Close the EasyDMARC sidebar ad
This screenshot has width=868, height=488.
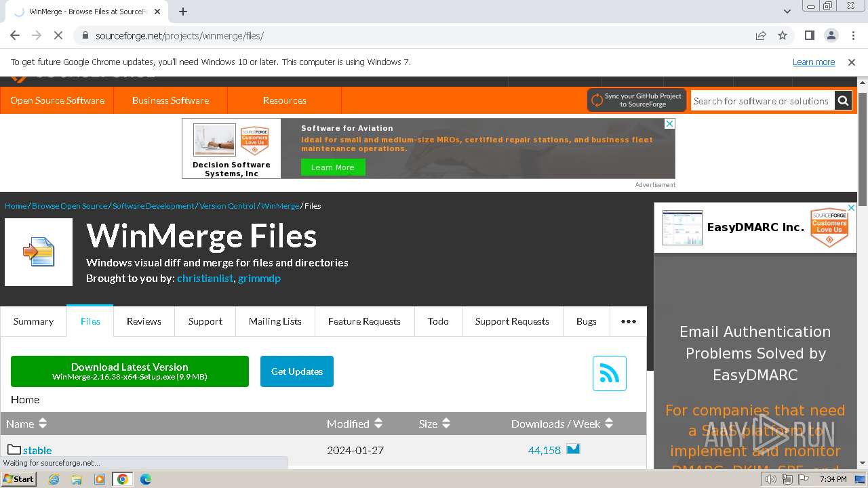click(x=852, y=207)
